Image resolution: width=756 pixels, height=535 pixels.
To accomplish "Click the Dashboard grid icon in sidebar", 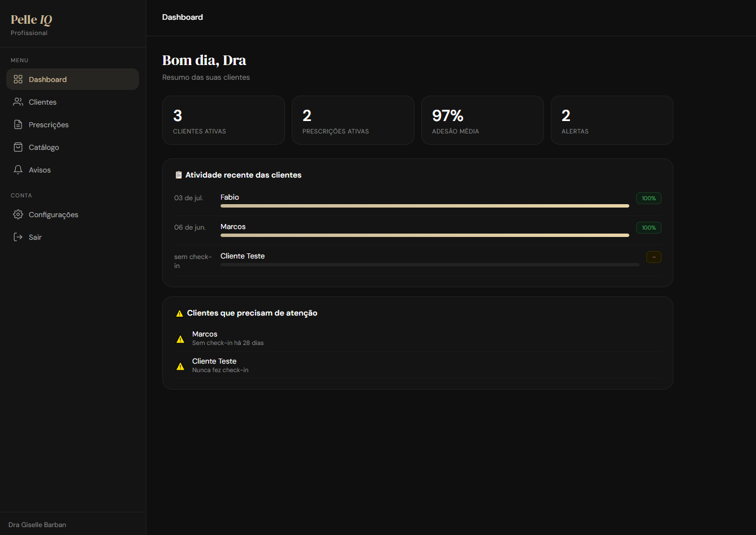I will (18, 79).
